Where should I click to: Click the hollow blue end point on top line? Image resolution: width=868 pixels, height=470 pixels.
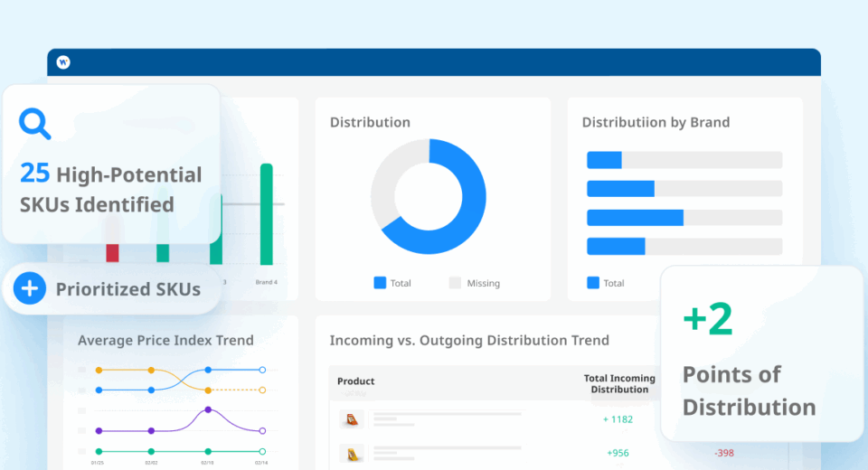coord(262,370)
